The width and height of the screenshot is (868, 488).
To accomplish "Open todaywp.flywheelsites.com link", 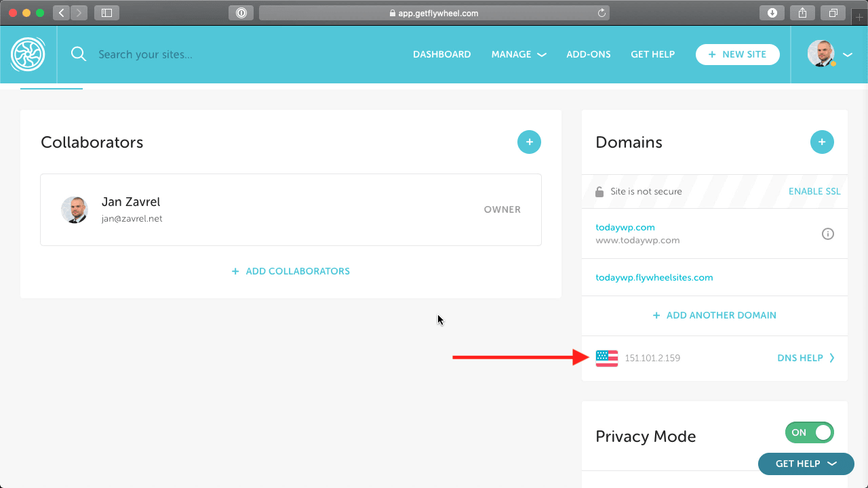I will coord(654,277).
